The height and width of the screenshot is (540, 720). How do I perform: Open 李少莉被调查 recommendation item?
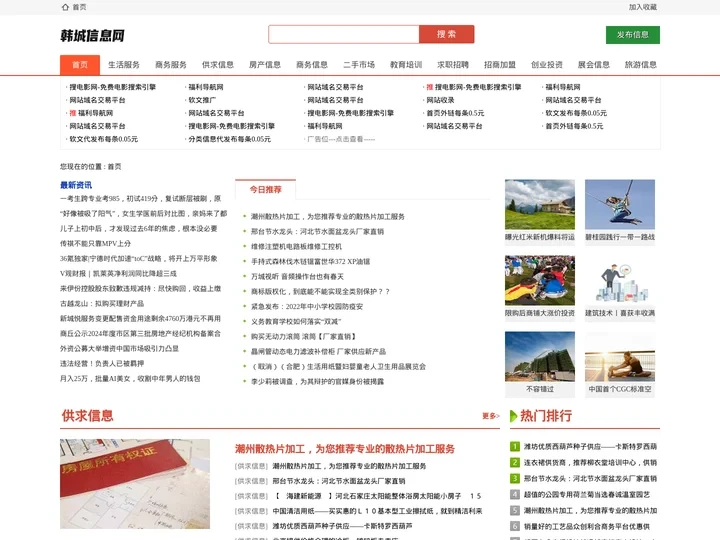(317, 382)
